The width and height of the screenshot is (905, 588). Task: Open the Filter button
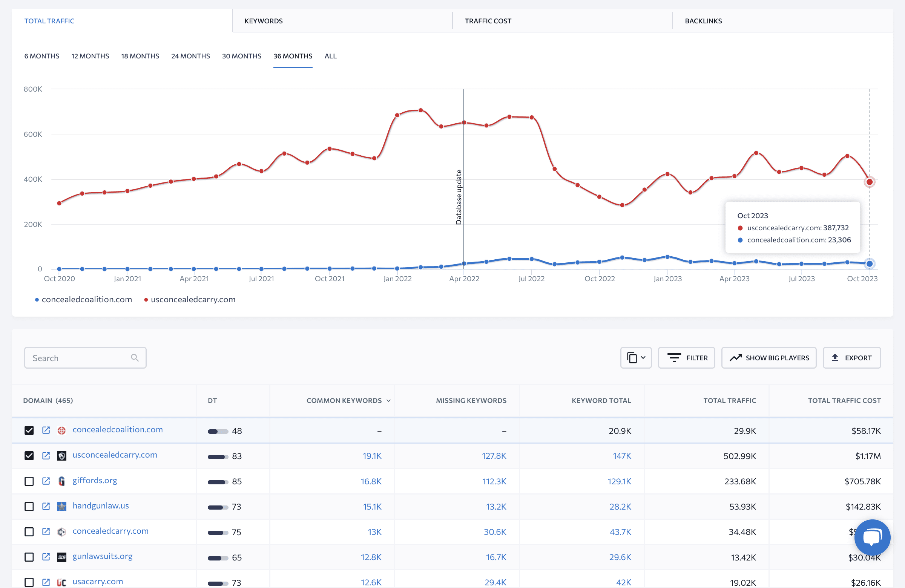pos(686,358)
